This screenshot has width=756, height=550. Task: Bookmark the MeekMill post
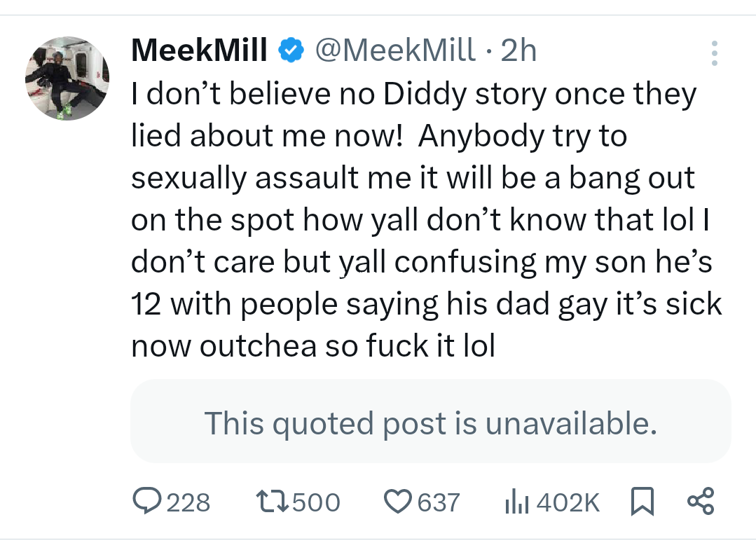(642, 502)
